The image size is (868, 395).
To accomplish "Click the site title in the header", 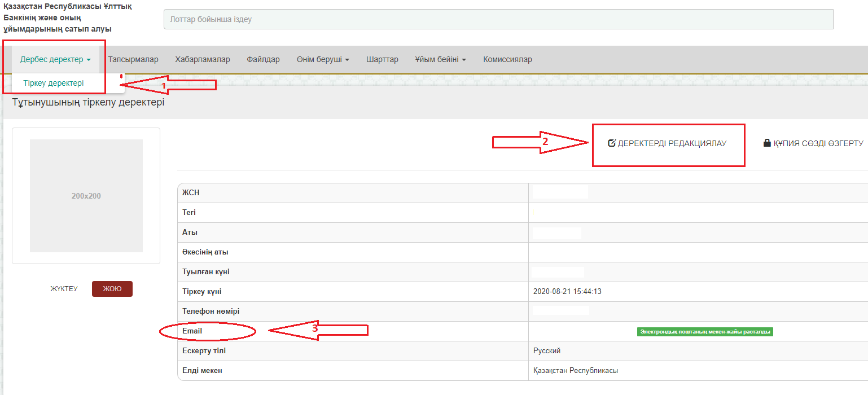I will coord(68,19).
